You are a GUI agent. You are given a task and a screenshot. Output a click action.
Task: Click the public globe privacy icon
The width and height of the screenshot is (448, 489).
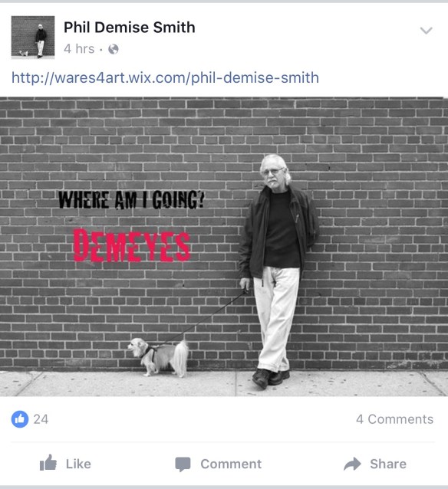point(114,49)
